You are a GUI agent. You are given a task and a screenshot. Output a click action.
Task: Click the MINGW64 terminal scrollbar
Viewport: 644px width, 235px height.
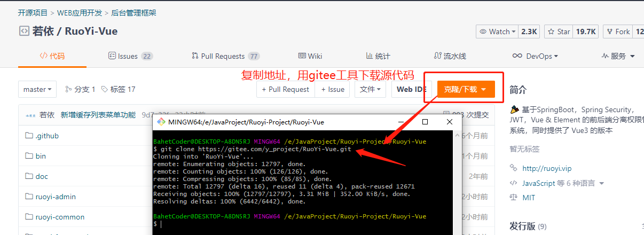(x=457, y=182)
